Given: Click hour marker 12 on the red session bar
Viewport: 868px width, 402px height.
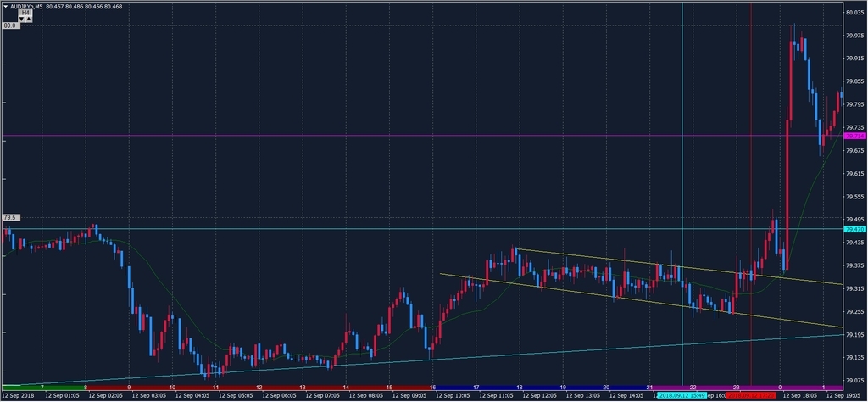Looking at the screenshot, I should point(259,387).
